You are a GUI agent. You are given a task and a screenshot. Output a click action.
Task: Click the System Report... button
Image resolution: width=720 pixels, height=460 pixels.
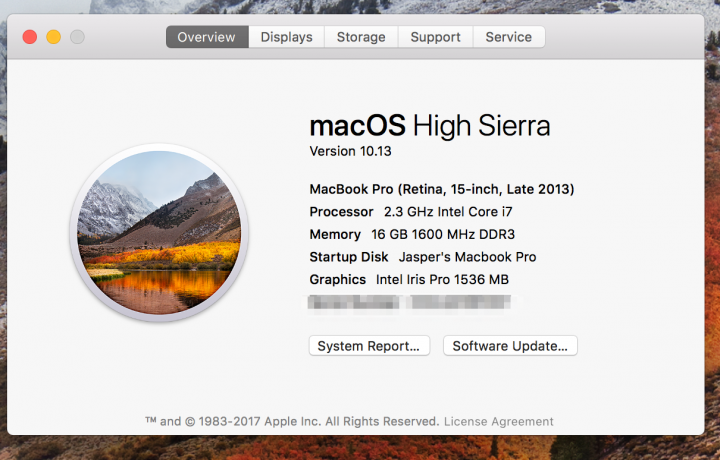tap(369, 346)
